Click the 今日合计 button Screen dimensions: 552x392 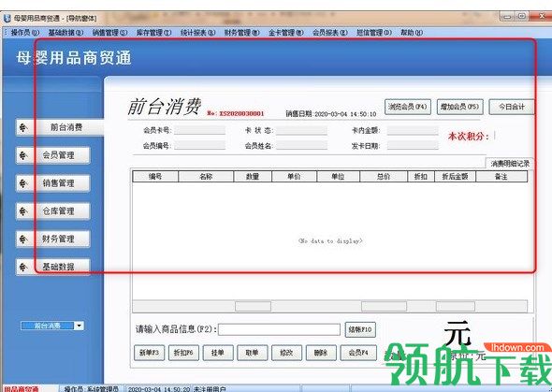pos(512,107)
